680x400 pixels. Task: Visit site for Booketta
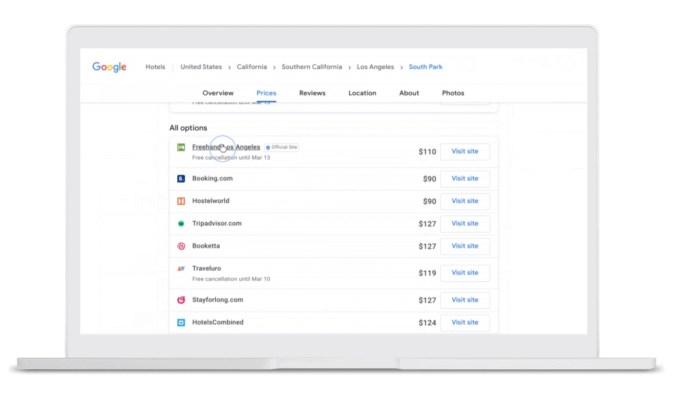pos(465,246)
